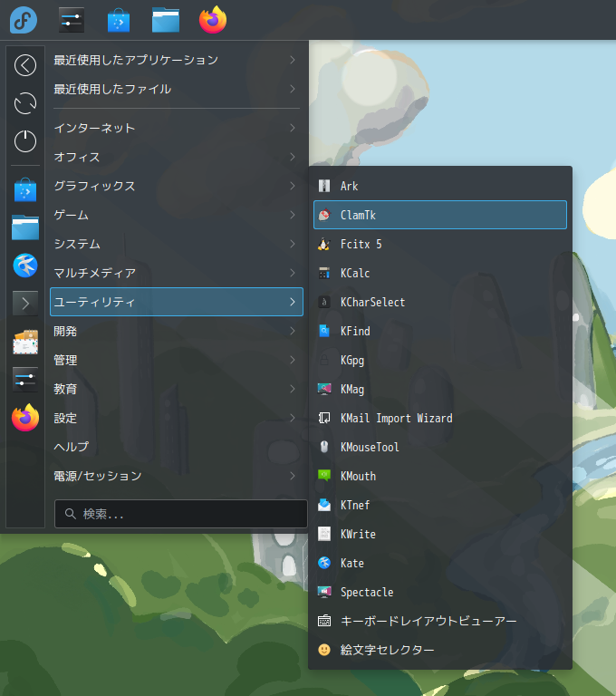Click the Ark archive icon
This screenshot has width=616, height=696.
pos(324,186)
